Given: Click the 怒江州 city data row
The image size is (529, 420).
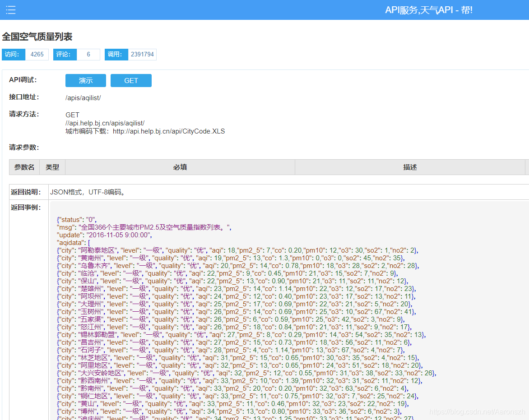Looking at the screenshot, I should (234, 327).
